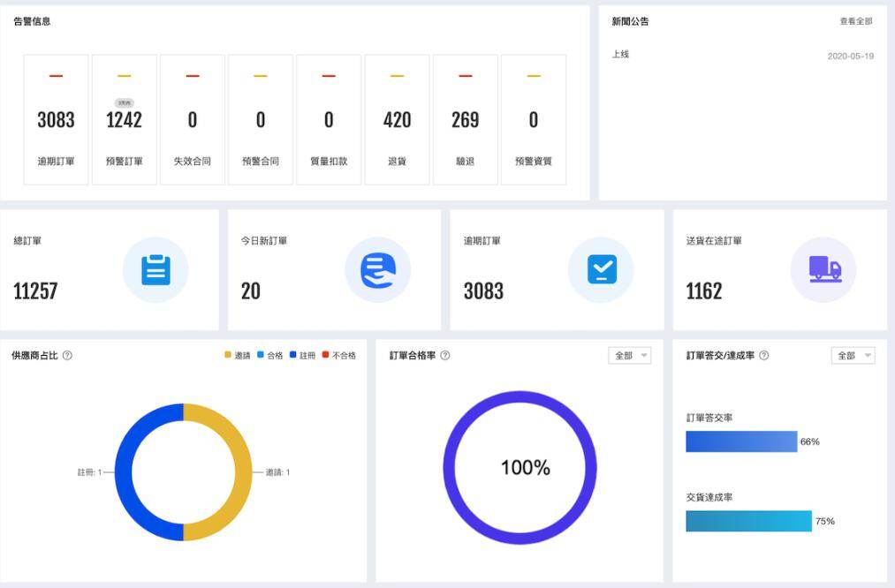Click the truck icon for 送貨在途訂單

point(823,270)
